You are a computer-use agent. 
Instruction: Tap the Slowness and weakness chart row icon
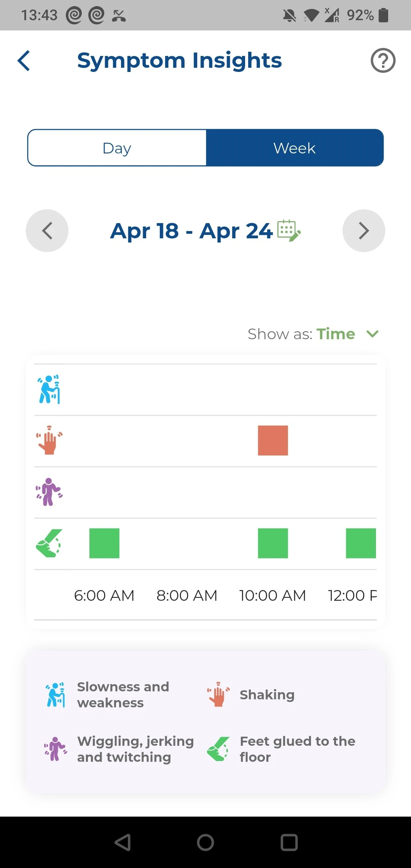(49, 389)
